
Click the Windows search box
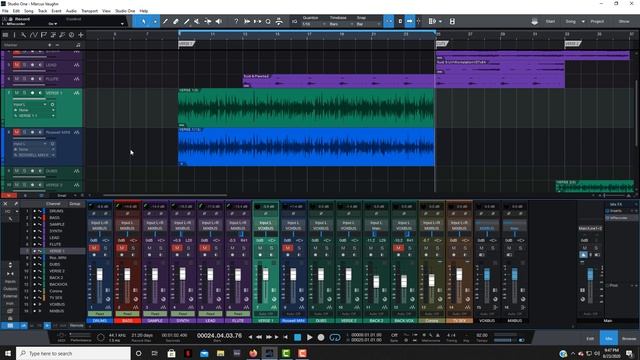73,353
